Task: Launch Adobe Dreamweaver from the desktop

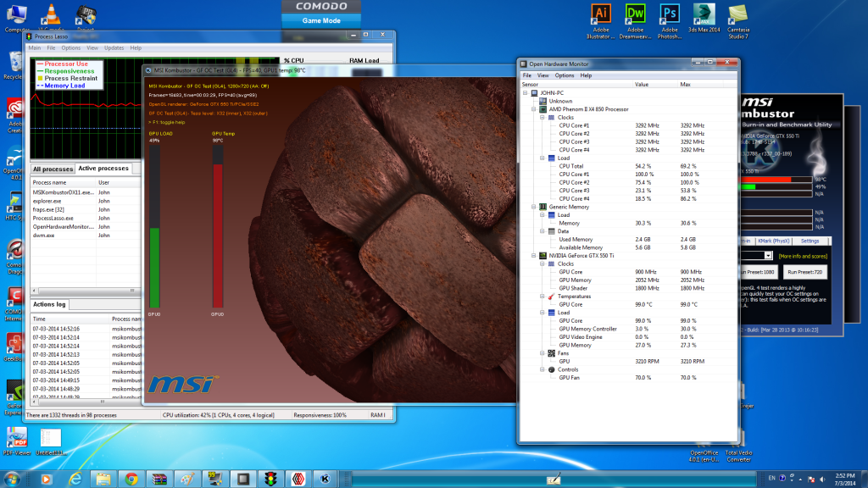Action: 635,14
